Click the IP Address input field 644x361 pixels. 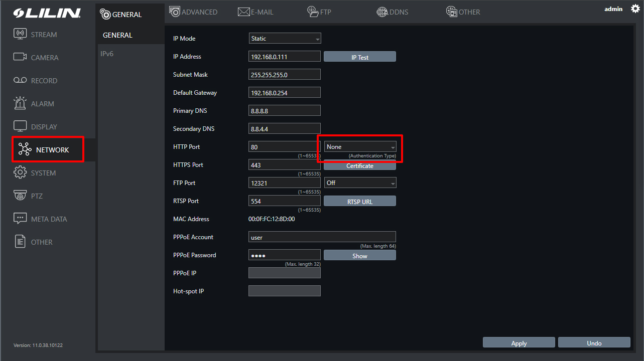(284, 57)
